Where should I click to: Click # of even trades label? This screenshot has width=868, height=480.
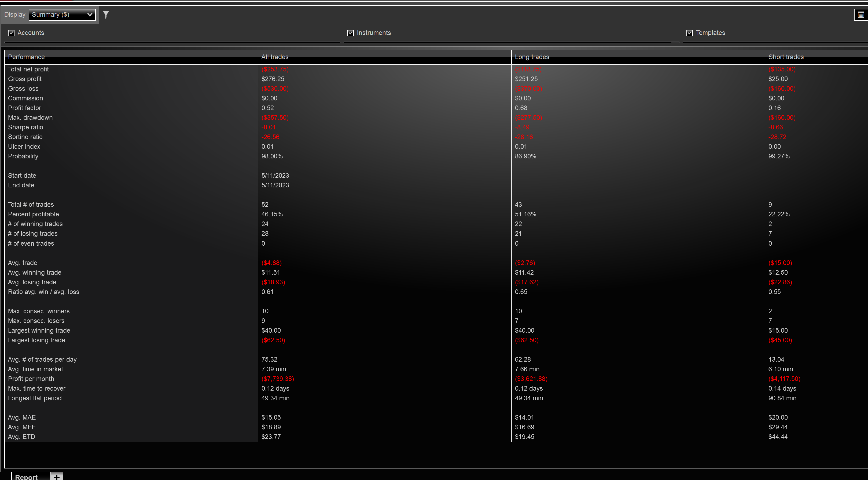coord(31,243)
